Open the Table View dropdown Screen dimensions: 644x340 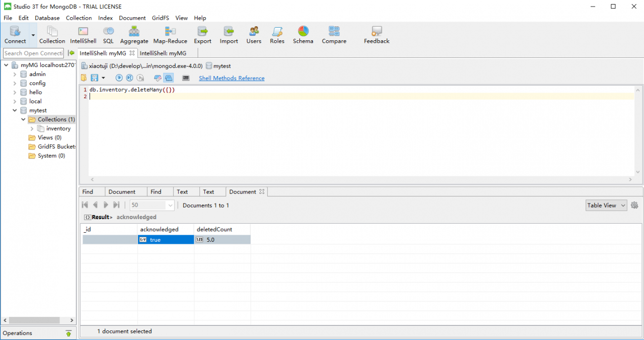tap(606, 206)
